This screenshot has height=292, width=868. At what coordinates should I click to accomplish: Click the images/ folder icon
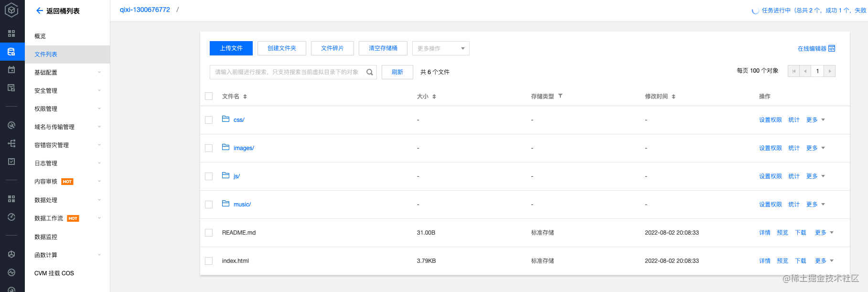pos(226,147)
